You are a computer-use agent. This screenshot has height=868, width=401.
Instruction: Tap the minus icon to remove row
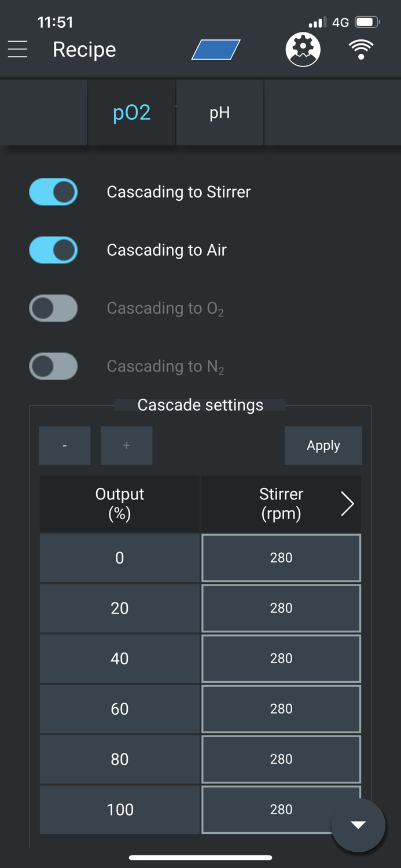click(65, 446)
